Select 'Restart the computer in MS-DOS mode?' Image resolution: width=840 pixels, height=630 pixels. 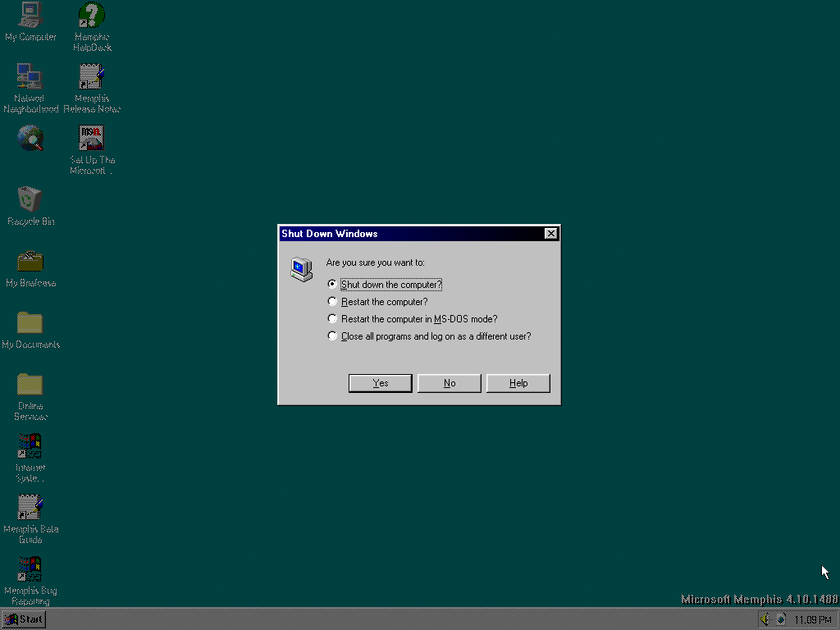pos(332,319)
